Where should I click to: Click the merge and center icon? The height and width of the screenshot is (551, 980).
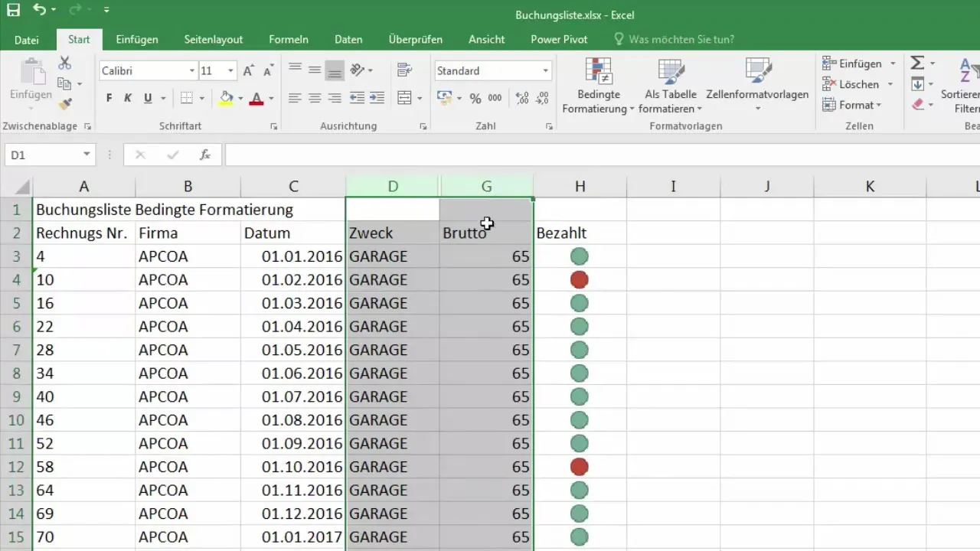[x=404, y=98]
